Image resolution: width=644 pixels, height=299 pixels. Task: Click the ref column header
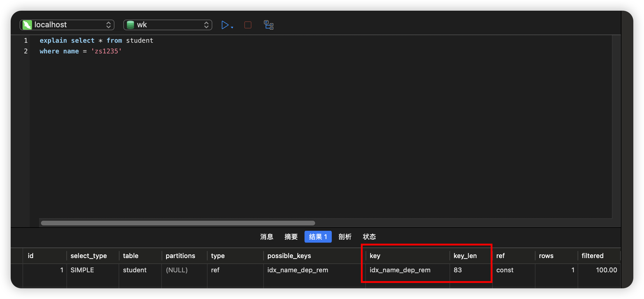514,256
